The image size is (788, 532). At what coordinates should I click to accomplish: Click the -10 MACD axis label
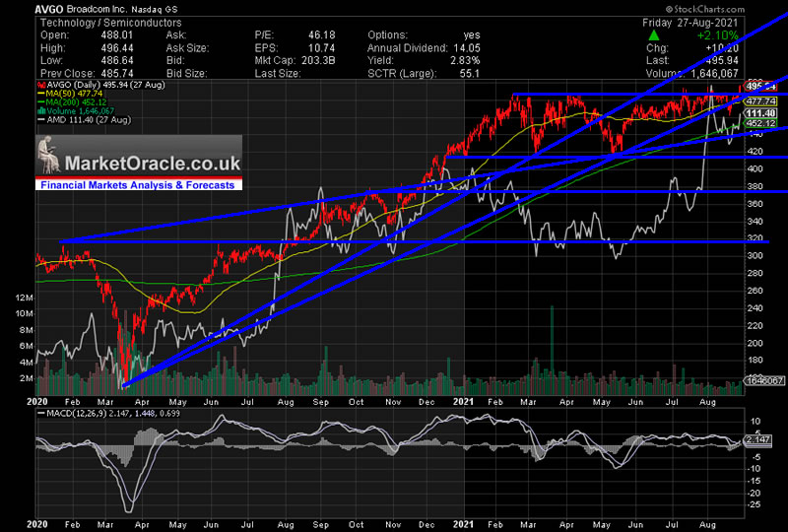point(755,469)
